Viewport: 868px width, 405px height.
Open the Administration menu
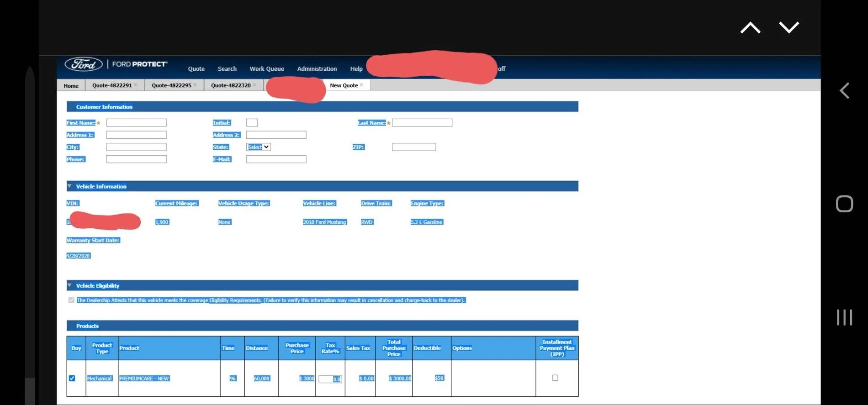317,69
